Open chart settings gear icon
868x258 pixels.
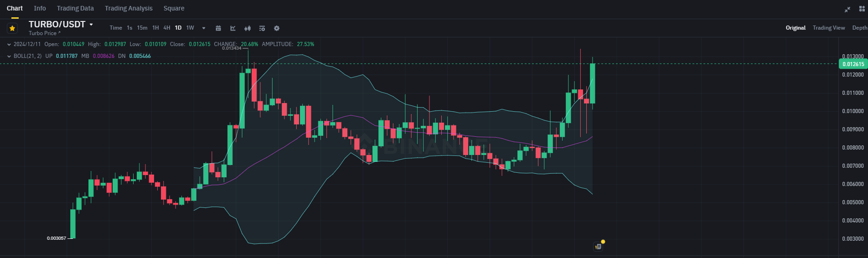click(277, 28)
